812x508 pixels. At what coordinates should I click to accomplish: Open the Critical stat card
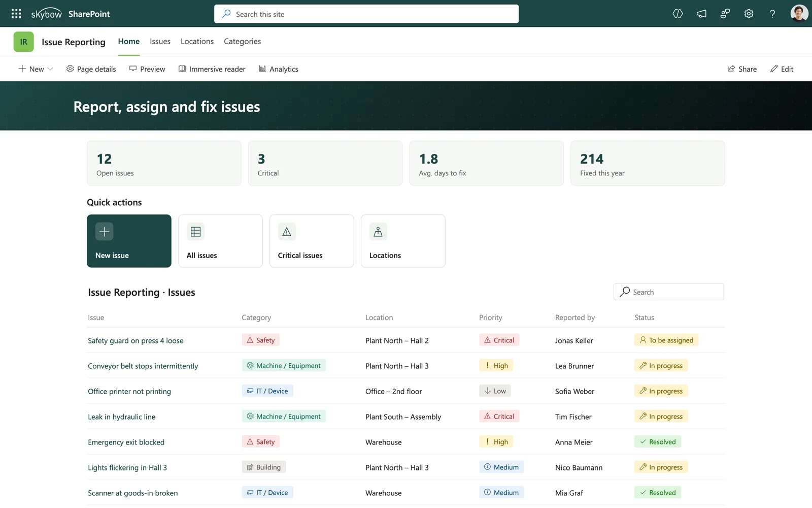325,163
